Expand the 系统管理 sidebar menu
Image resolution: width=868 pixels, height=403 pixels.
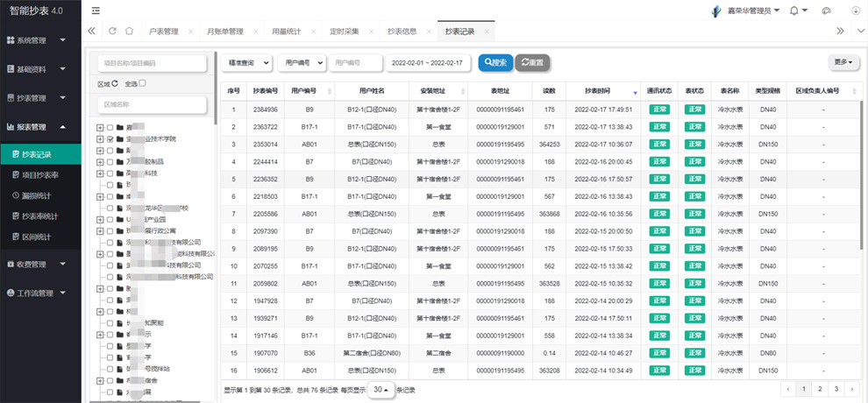[39, 40]
